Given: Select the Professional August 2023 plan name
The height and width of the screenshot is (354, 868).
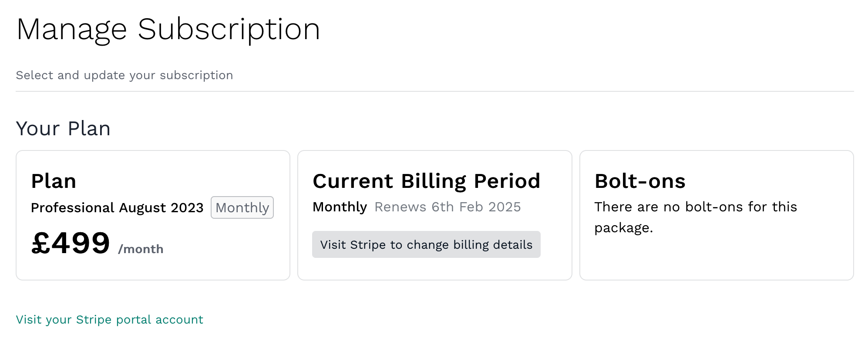Looking at the screenshot, I should tap(117, 207).
